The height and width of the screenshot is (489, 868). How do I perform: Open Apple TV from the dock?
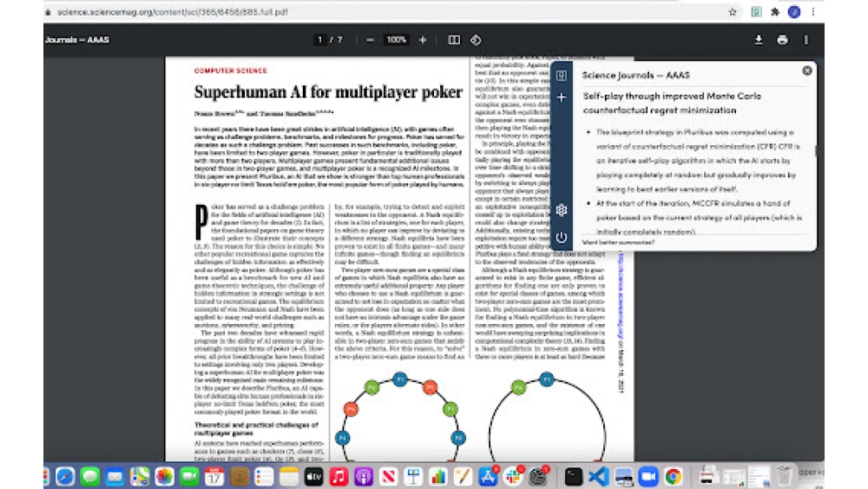click(314, 476)
